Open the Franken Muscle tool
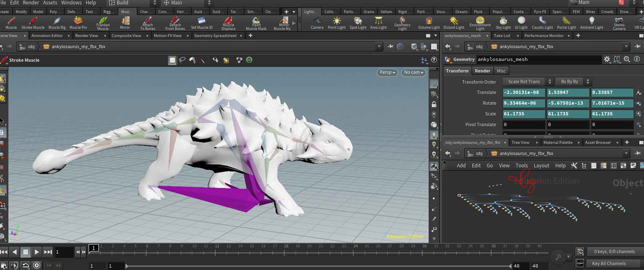Image resolution: width=644 pixels, height=270 pixels. 103,23
